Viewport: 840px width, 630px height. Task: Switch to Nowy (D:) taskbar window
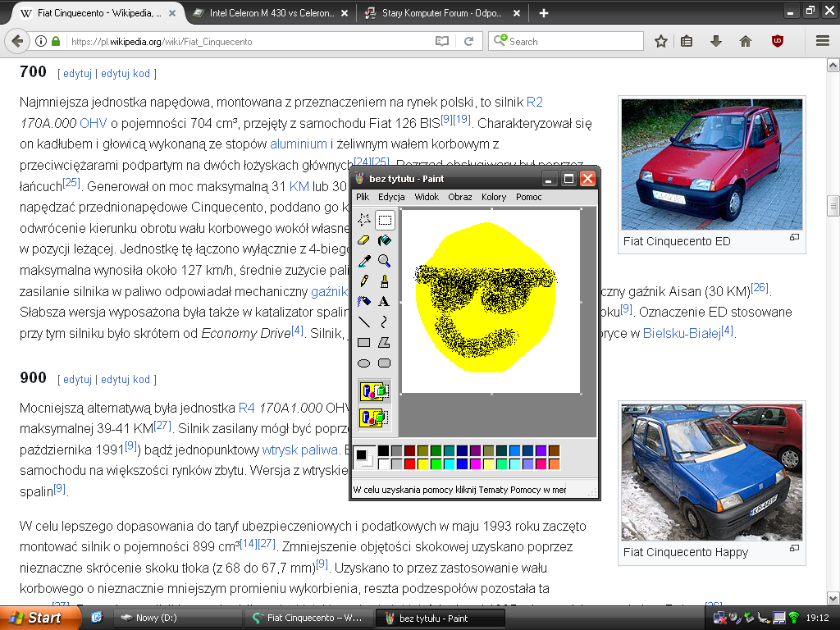point(178,618)
